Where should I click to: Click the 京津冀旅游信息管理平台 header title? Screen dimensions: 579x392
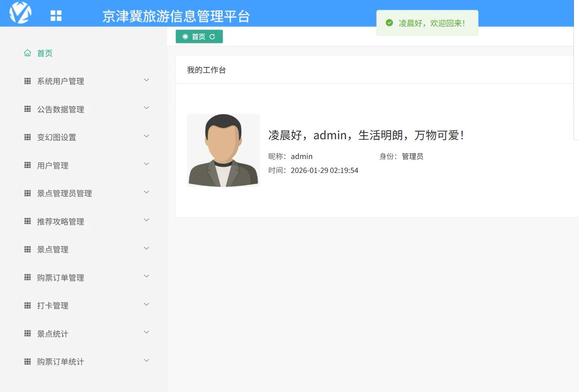[x=176, y=17]
